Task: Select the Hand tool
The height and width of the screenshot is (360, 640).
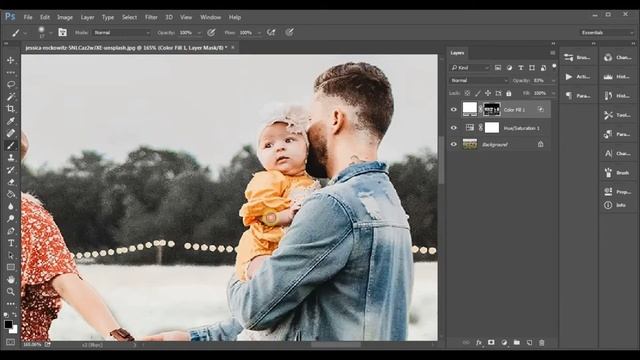Action: [11, 280]
